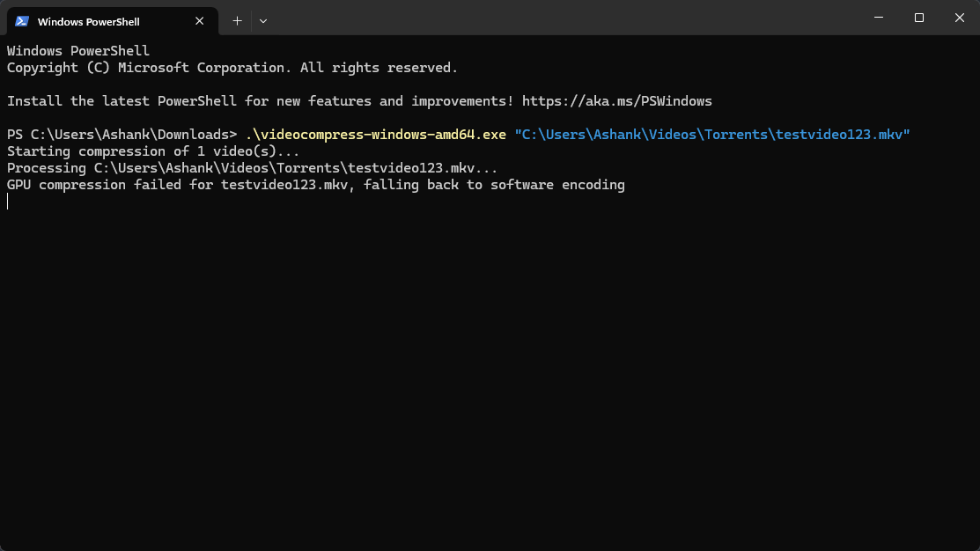Click the Starting compression of 1 video(s) line
Screen dimensions: 980x551
[x=153, y=151]
